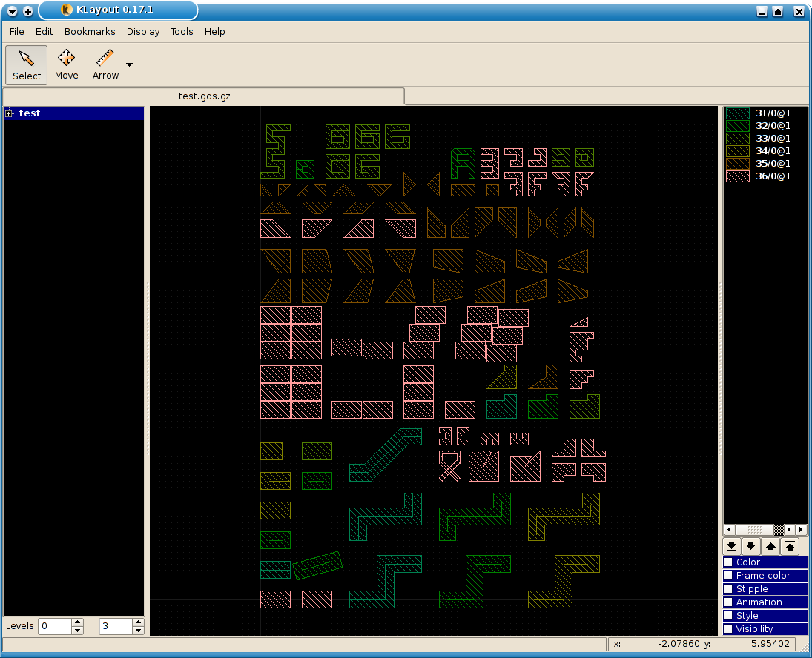Select layer 31/0@1 pattern swatch

click(x=737, y=113)
